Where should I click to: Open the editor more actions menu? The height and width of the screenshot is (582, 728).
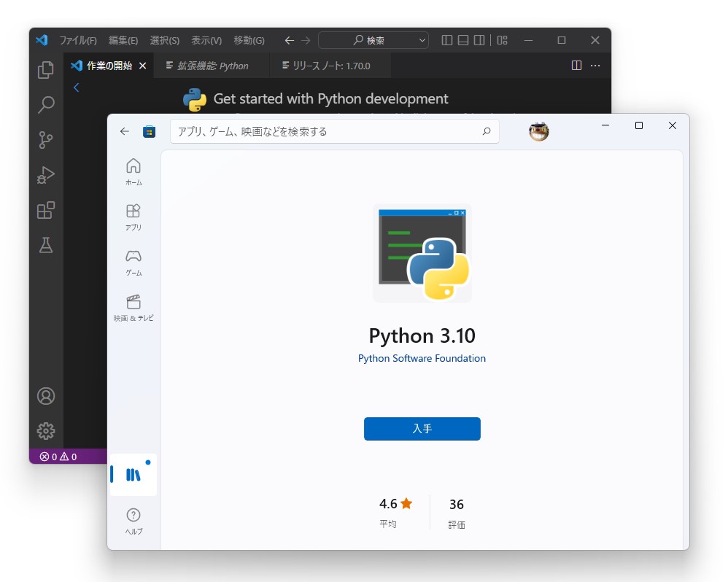(x=596, y=66)
